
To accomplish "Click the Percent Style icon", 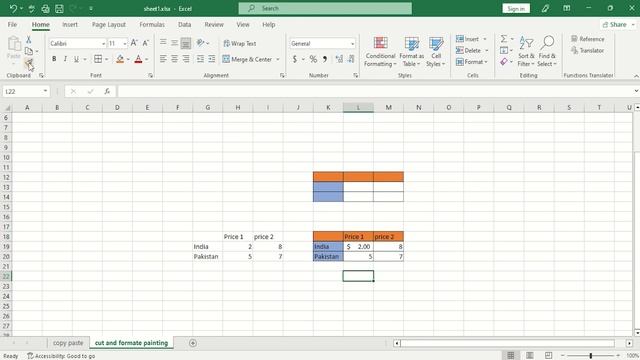I will click(x=313, y=59).
